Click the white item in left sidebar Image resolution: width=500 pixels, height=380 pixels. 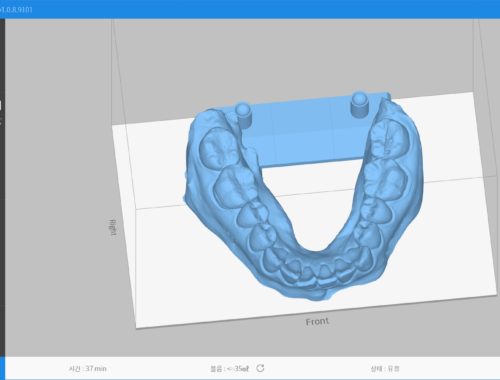pyautogui.click(x=1, y=105)
